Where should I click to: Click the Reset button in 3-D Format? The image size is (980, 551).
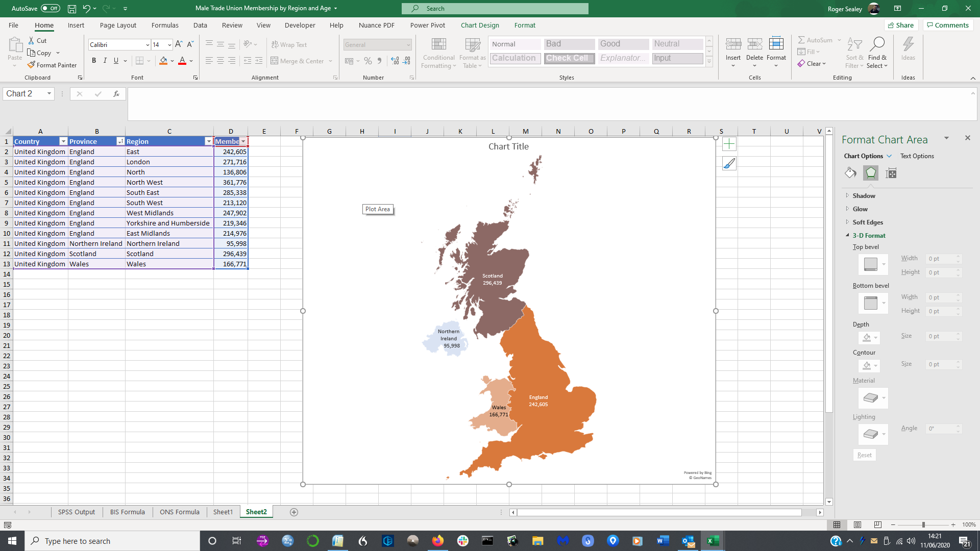coord(865,455)
